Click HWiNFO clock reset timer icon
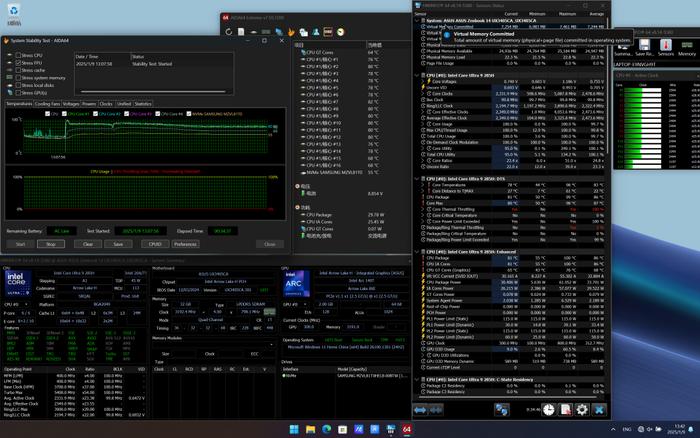The image size is (700, 438). (x=549, y=409)
